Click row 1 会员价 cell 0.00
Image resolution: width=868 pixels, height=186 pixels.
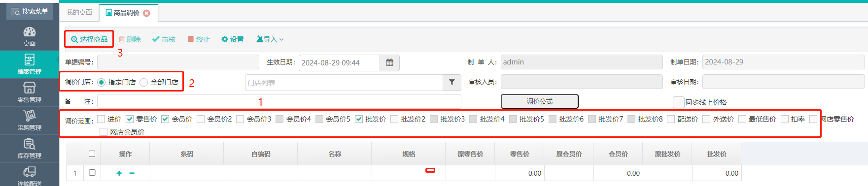click(618, 173)
